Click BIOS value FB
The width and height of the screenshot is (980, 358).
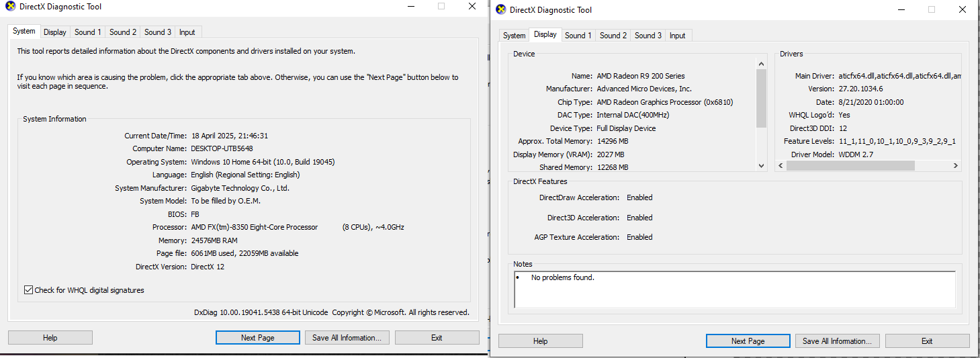point(195,214)
